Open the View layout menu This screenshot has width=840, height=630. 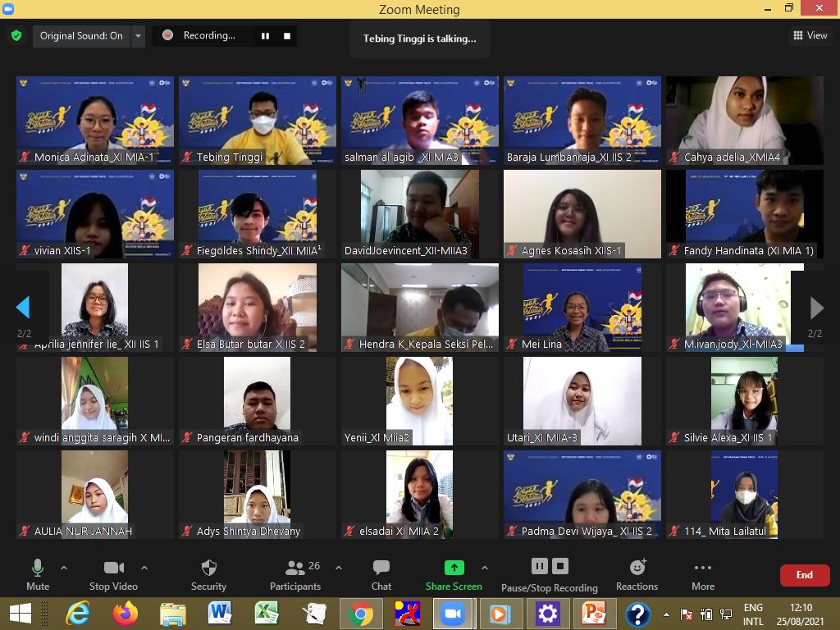[810, 35]
